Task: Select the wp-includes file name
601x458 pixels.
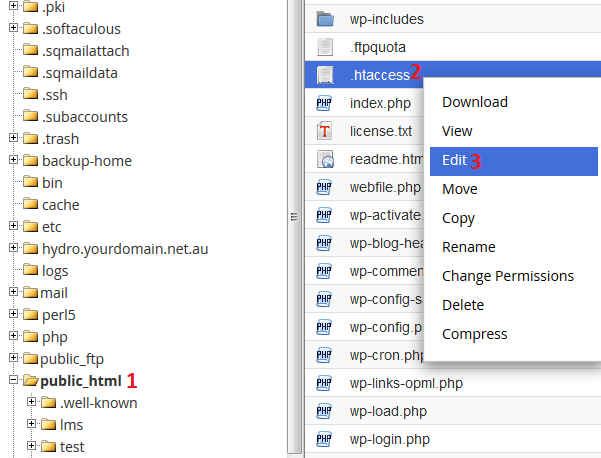Action: pyautogui.click(x=386, y=19)
